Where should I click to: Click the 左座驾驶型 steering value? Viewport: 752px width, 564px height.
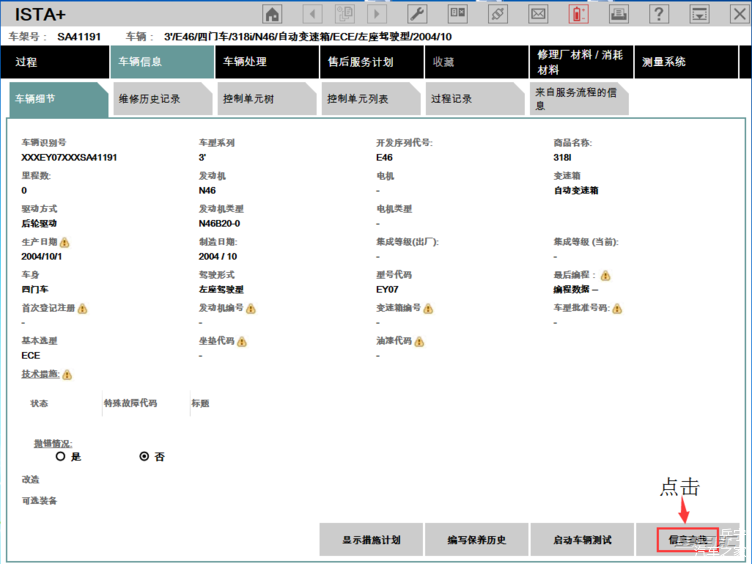[221, 290]
